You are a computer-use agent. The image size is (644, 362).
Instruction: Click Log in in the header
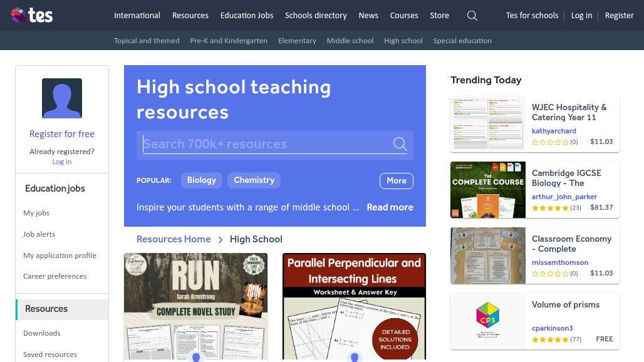(x=581, y=16)
